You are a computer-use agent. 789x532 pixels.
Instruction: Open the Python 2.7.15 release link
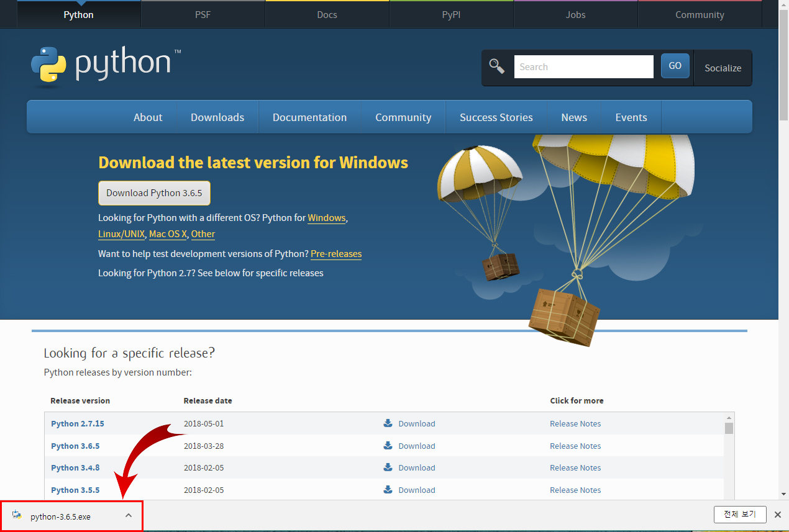tap(78, 423)
